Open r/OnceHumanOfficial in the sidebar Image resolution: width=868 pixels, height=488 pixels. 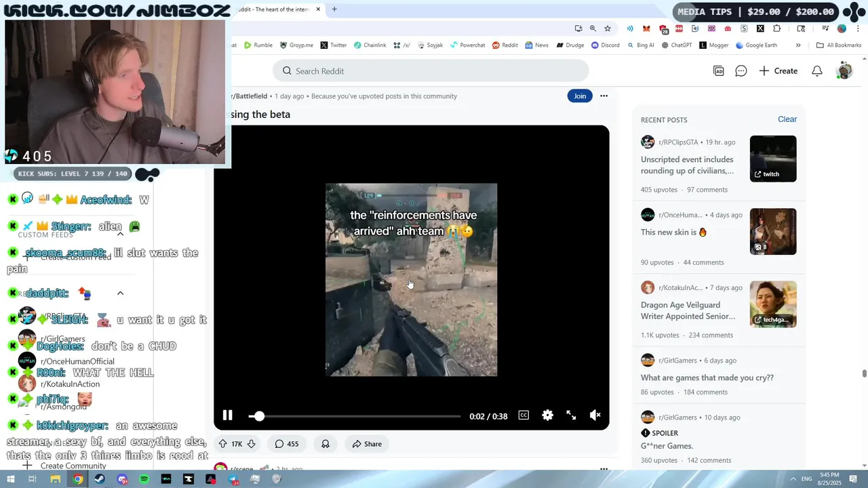click(77, 361)
